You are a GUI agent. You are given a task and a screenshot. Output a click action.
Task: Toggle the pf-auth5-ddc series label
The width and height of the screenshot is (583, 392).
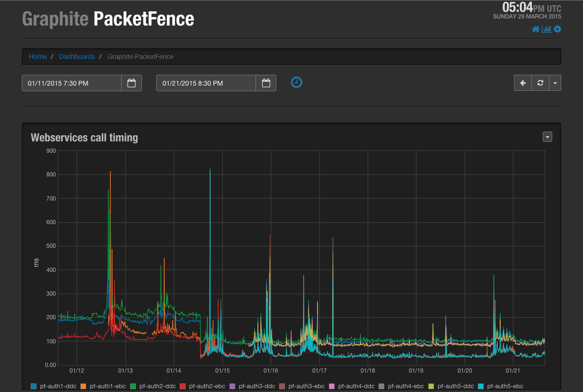[456, 386]
